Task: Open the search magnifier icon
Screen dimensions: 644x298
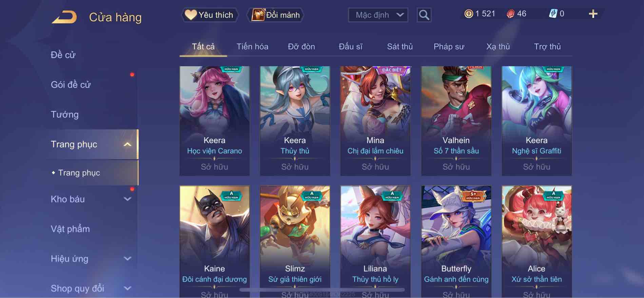Action: point(424,15)
